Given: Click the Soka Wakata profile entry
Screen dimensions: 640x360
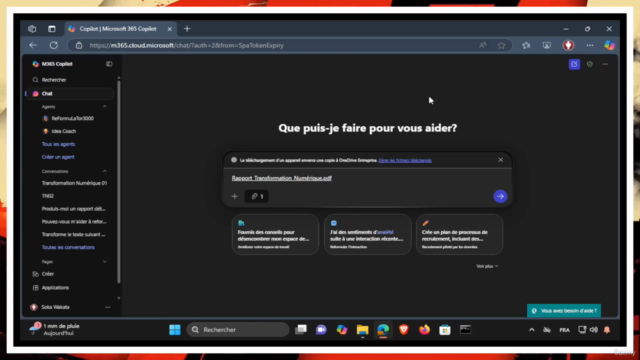Looking at the screenshot, I should (55, 307).
